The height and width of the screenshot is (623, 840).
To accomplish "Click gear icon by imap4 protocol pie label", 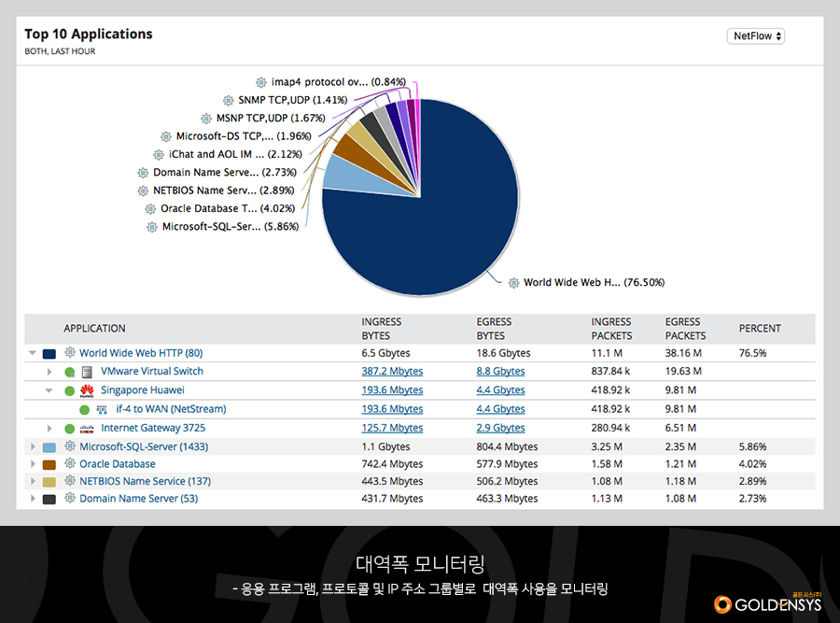I will coord(261,82).
